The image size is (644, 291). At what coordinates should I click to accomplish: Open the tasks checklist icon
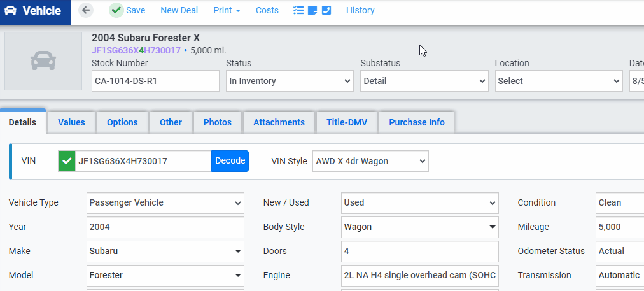(298, 10)
